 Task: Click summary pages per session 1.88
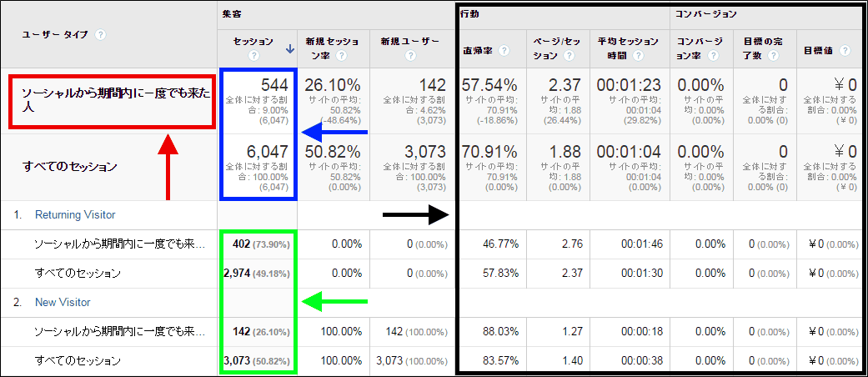pos(564,151)
